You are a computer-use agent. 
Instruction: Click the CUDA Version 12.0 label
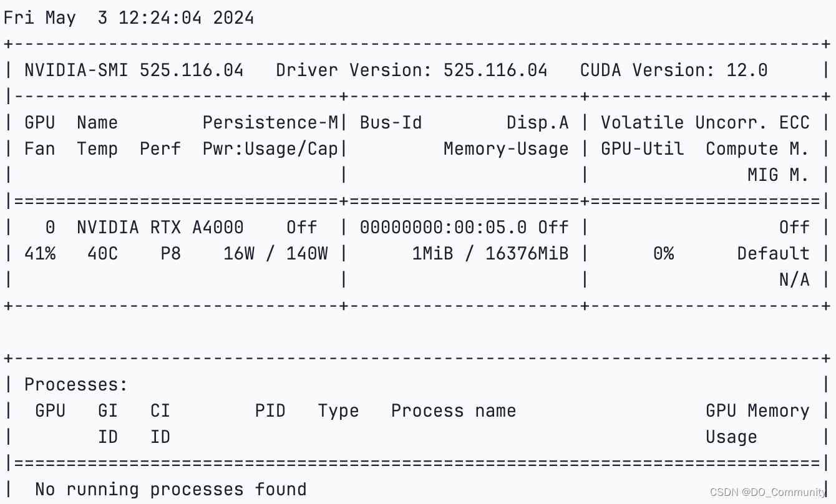[674, 70]
